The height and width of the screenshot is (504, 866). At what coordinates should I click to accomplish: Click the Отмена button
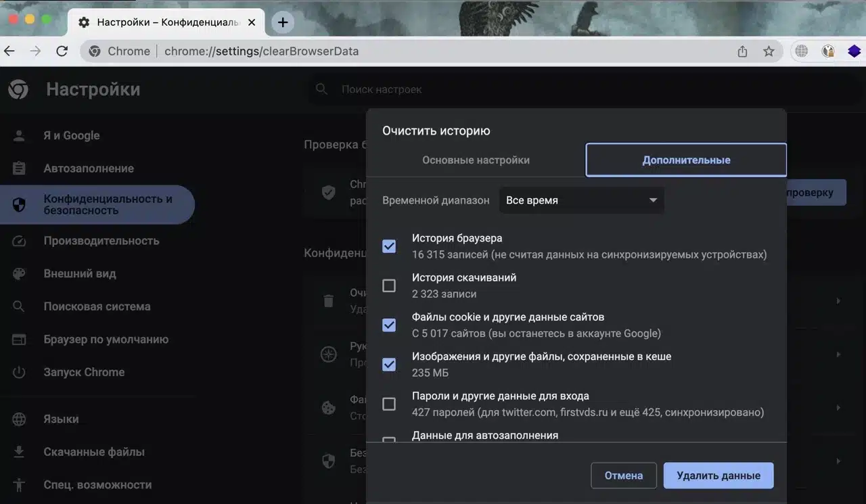coord(623,476)
